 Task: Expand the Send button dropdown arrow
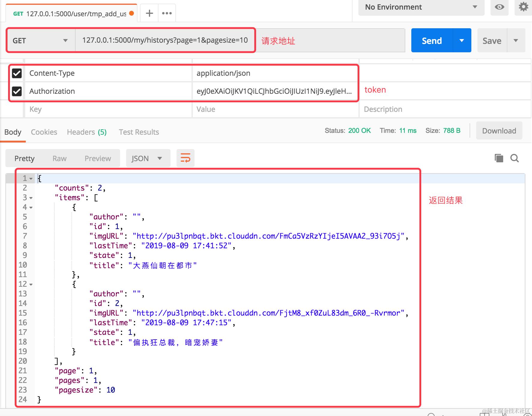click(462, 41)
